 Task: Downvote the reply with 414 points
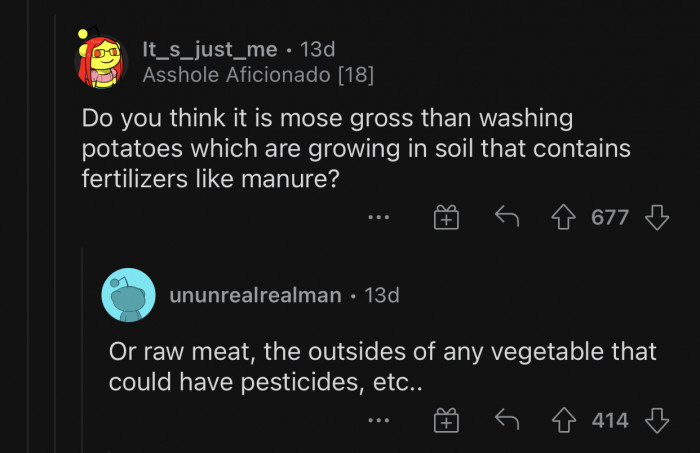pyautogui.click(x=657, y=420)
